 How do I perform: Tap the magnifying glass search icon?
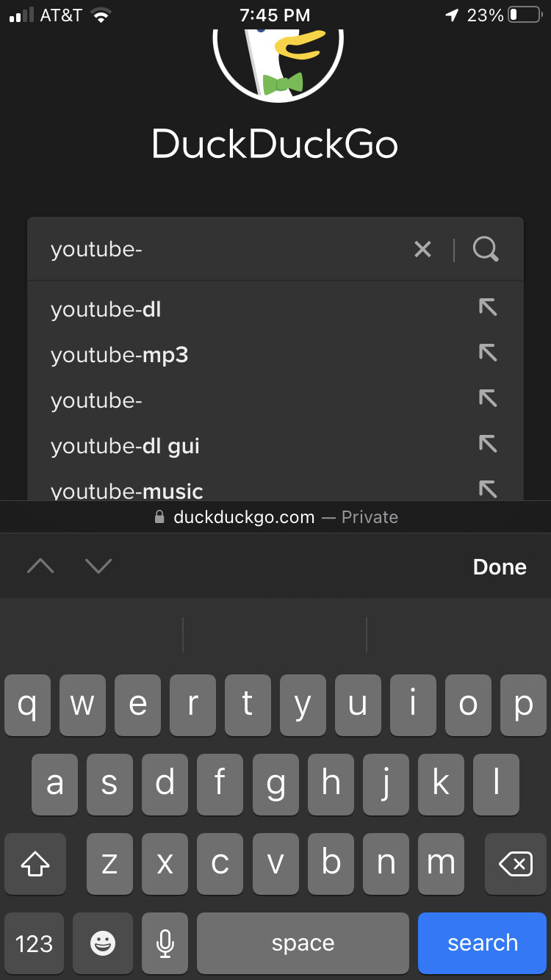486,250
